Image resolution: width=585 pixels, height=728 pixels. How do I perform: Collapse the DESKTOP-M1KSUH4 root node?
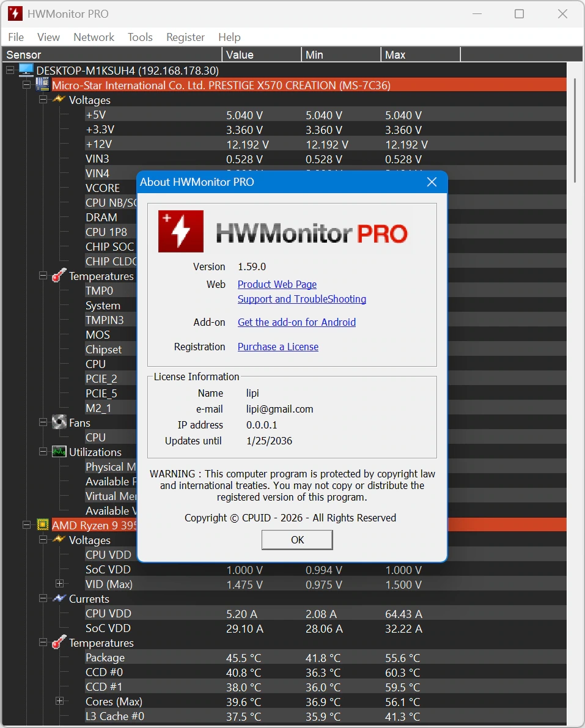tap(10, 70)
